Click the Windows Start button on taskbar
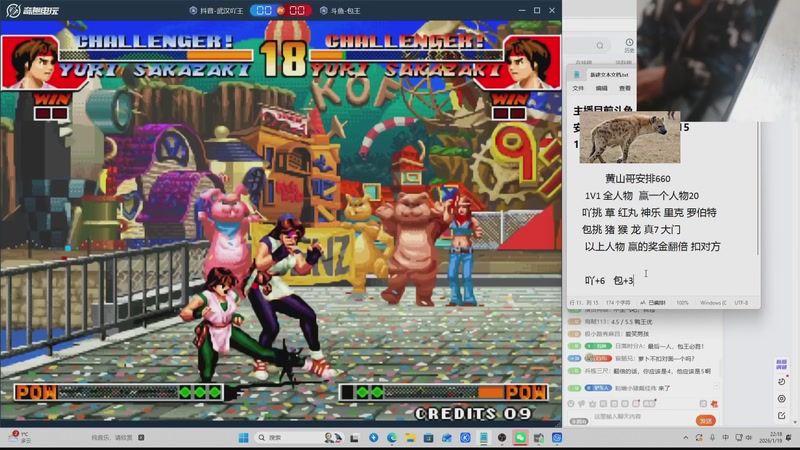 pos(243,438)
